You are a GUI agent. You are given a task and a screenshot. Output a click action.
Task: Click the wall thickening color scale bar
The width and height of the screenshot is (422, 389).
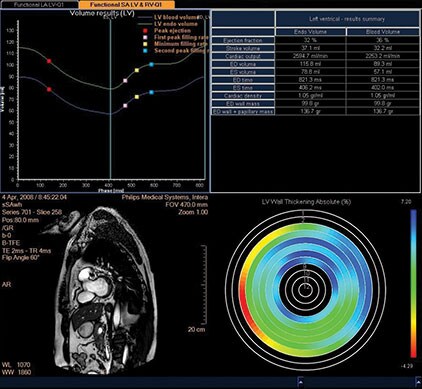point(413,283)
